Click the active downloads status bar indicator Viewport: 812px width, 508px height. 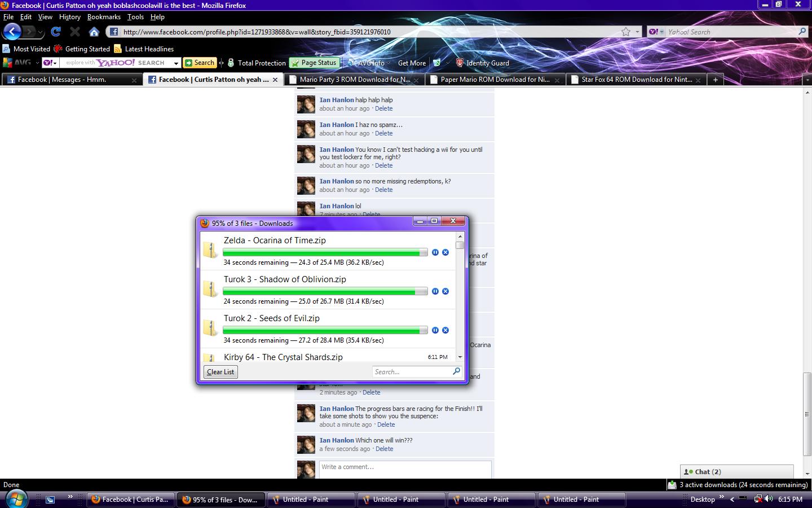click(x=738, y=484)
